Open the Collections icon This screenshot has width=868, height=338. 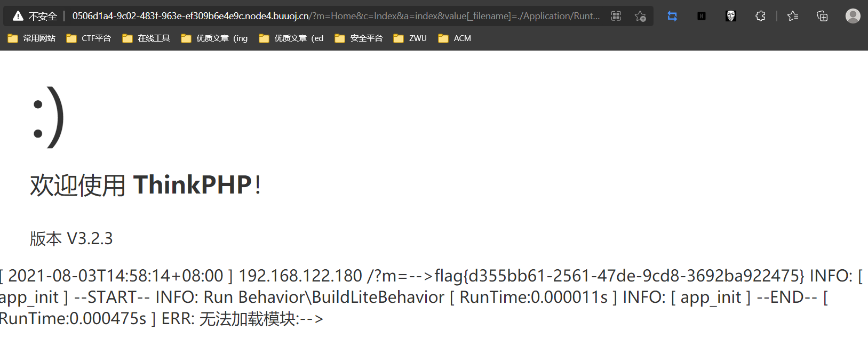tap(822, 16)
